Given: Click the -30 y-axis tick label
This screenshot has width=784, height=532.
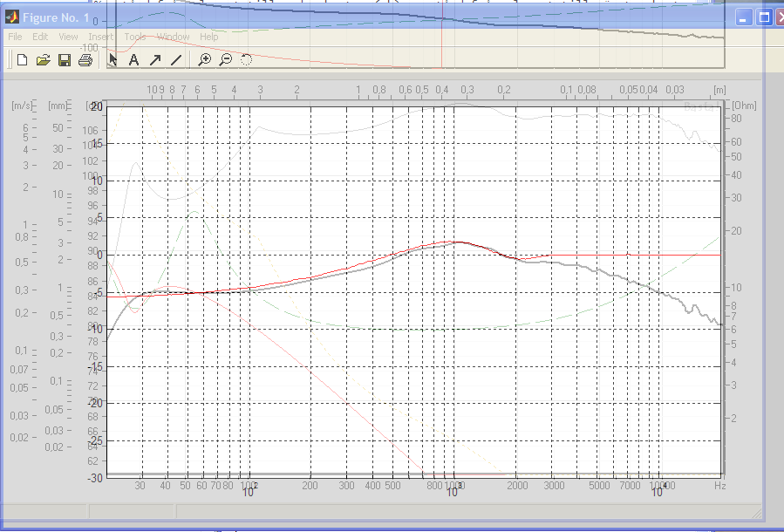Looking at the screenshot, I should [95, 478].
